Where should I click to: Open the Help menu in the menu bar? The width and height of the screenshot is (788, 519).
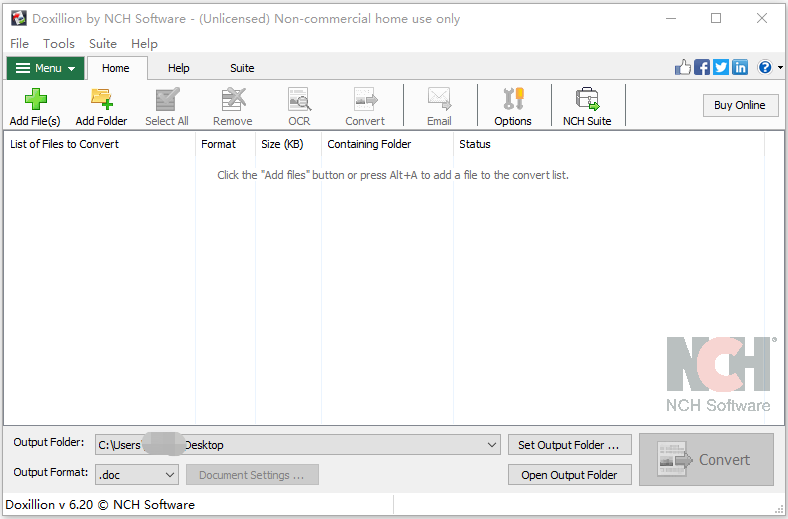144,44
